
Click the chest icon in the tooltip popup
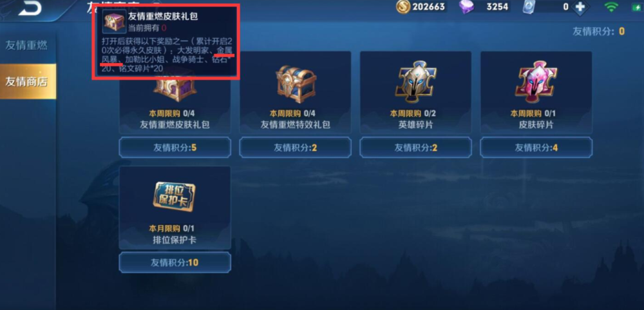click(x=114, y=22)
